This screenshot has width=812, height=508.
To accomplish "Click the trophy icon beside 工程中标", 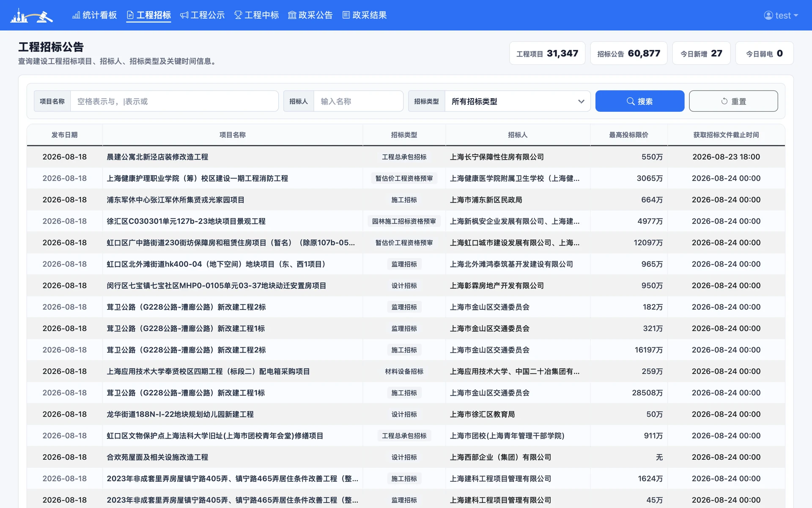I will click(x=238, y=15).
